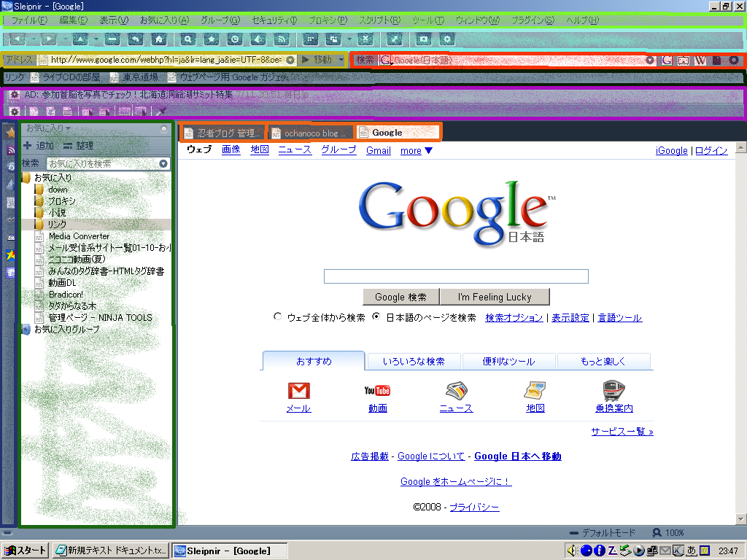The height and width of the screenshot is (560, 747).
Task: Open the ツール(T) menu
Action: (428, 20)
